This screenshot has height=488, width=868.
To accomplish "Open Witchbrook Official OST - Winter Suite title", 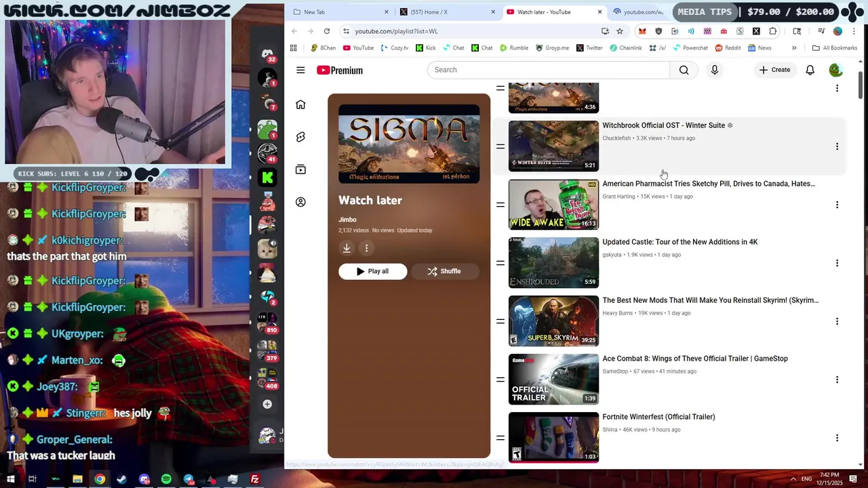I will pyautogui.click(x=667, y=125).
